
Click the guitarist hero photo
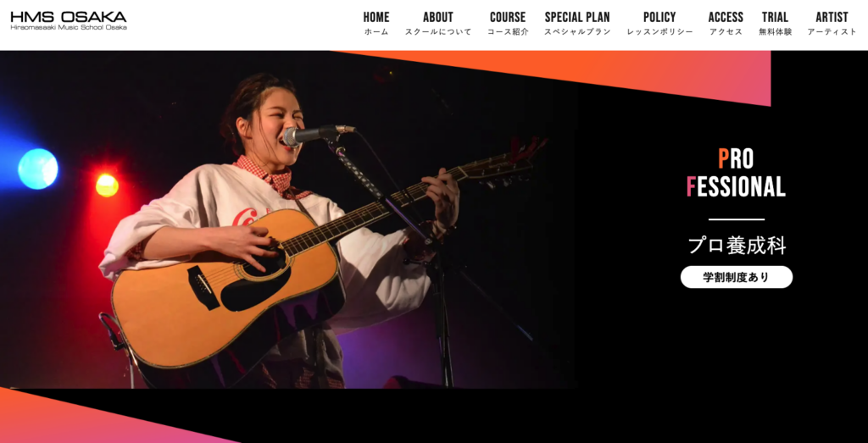pyautogui.click(x=288, y=219)
